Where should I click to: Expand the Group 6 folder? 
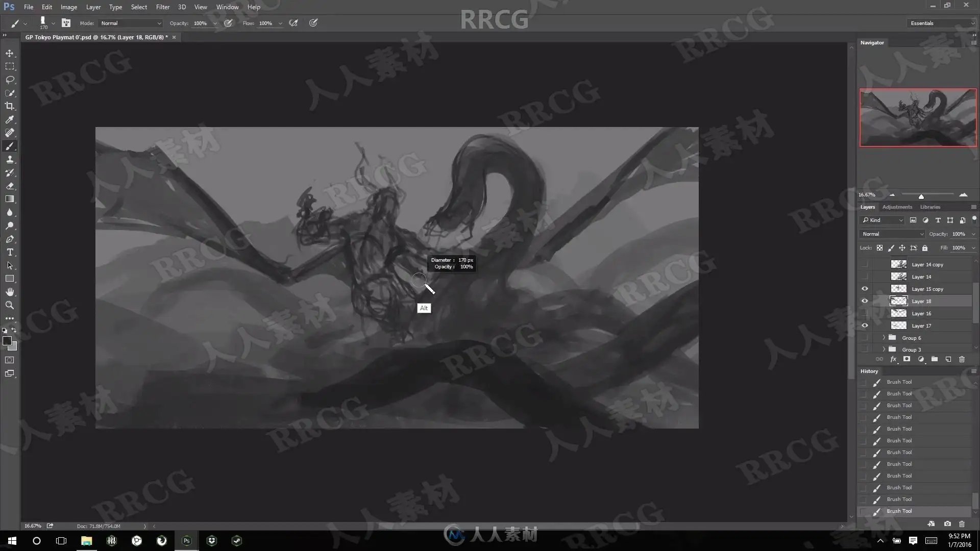[884, 338]
